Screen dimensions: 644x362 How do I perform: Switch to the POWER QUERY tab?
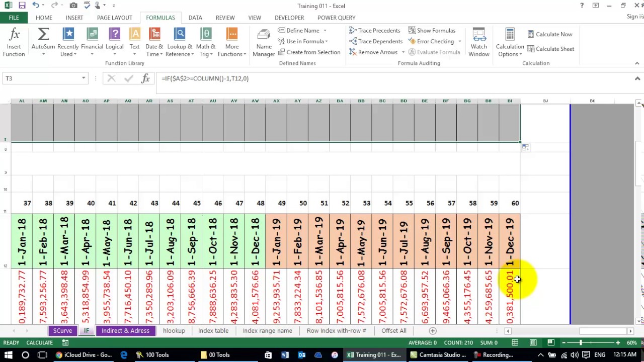point(337,18)
